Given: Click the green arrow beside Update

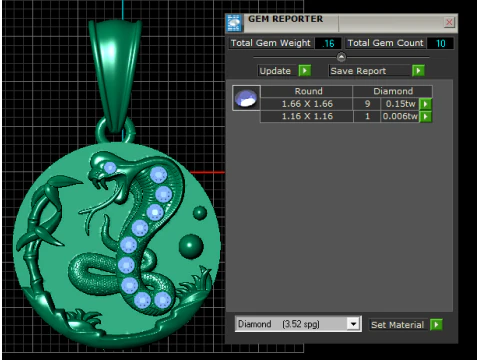Looking at the screenshot, I should tap(305, 71).
